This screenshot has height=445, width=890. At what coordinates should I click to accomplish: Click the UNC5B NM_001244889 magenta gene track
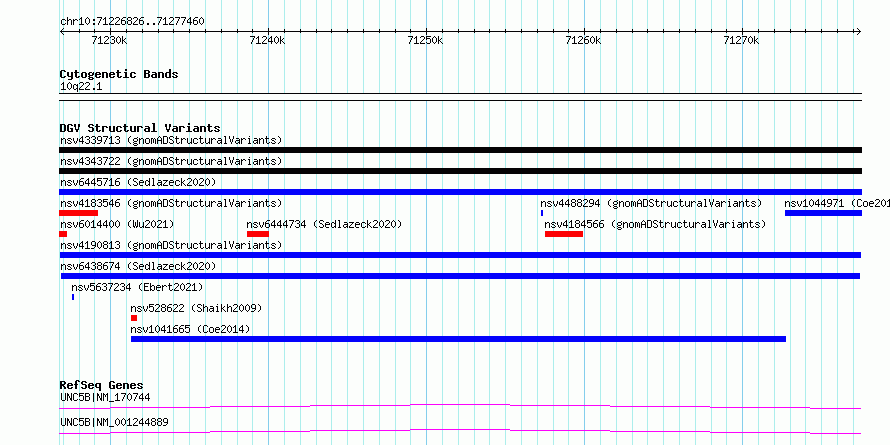coord(460,431)
